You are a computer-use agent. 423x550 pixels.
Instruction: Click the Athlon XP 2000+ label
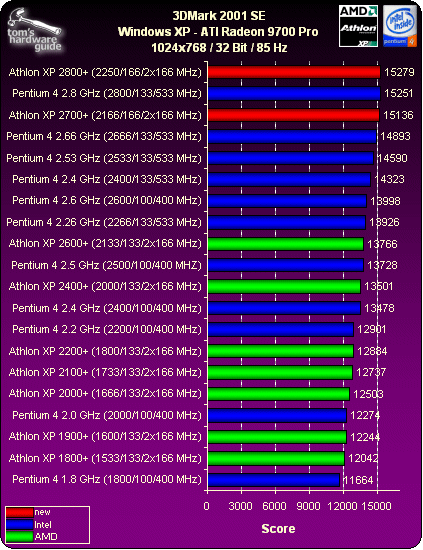tap(105, 394)
